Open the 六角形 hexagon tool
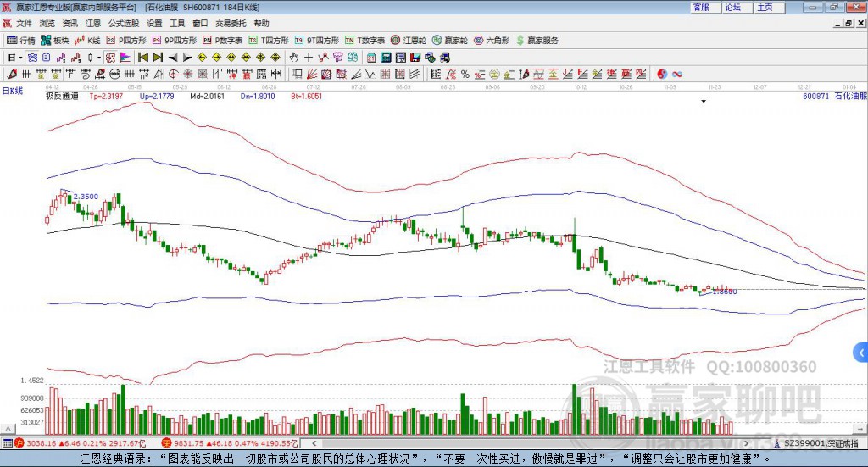The width and height of the screenshot is (868, 467). click(492, 41)
